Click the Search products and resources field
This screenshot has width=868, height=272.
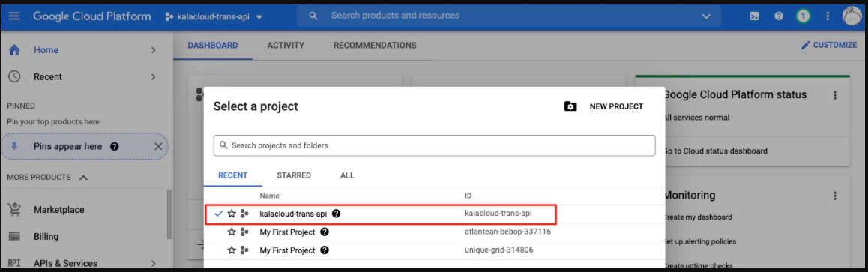pyautogui.click(x=508, y=16)
